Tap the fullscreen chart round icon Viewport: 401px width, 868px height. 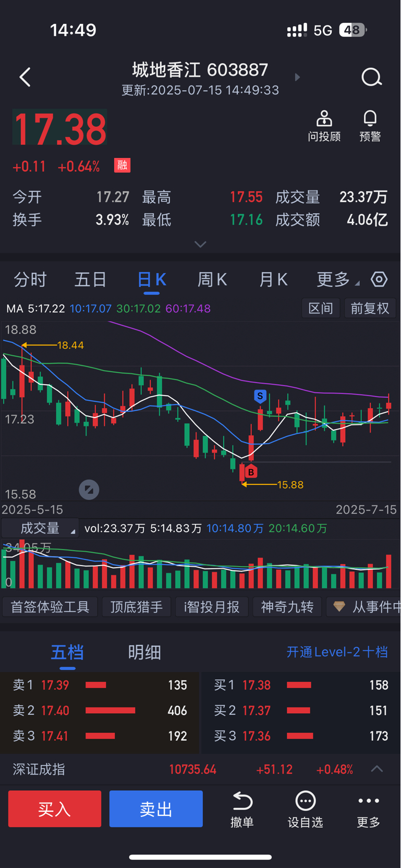[x=89, y=490]
